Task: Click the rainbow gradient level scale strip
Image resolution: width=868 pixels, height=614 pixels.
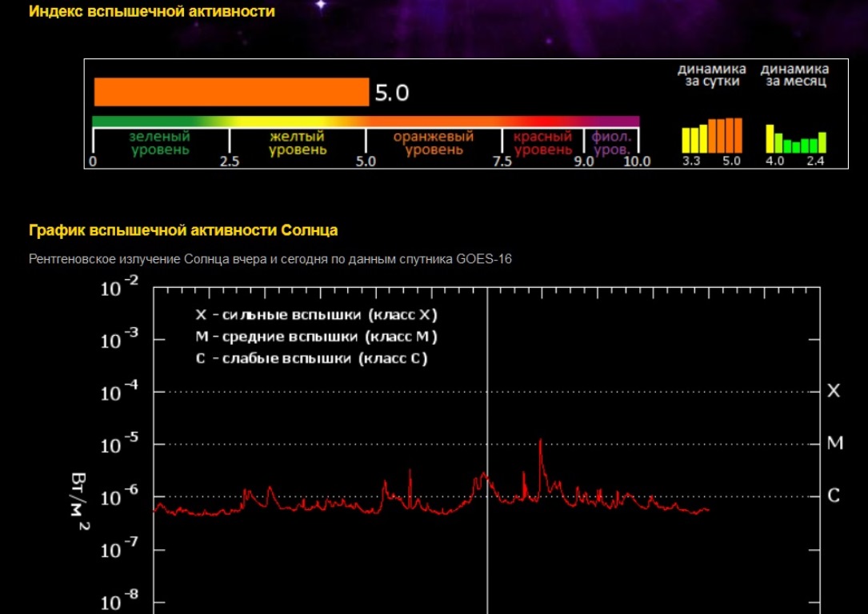Action: tap(366, 121)
